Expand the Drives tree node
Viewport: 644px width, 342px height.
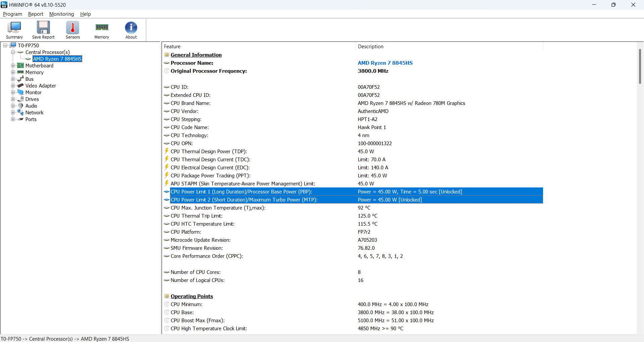click(13, 99)
